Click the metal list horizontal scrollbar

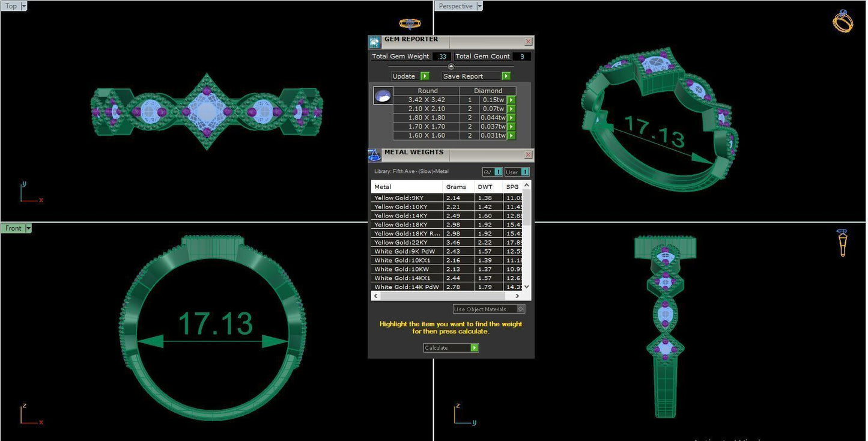(x=448, y=296)
